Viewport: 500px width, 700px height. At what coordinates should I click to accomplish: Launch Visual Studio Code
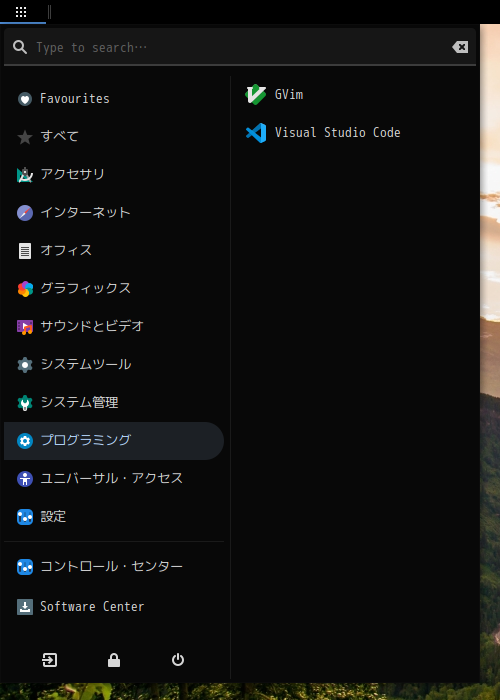pos(355,133)
